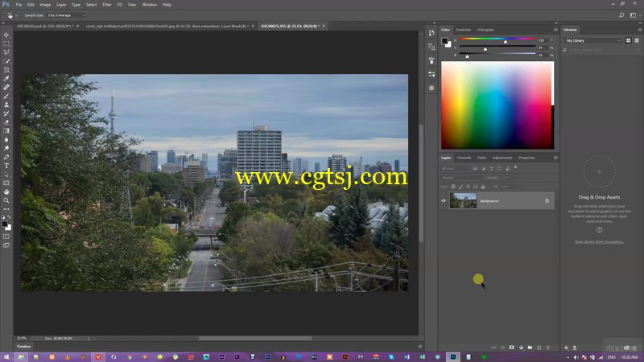
Task: Open the History panel icon
Action: [431, 33]
